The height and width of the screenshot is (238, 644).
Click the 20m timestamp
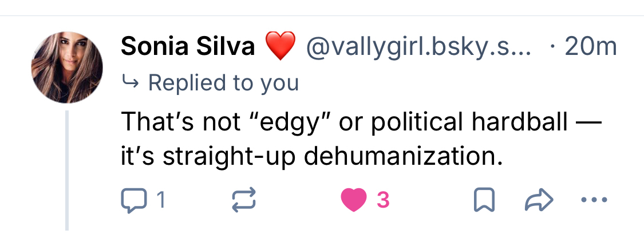(x=590, y=47)
